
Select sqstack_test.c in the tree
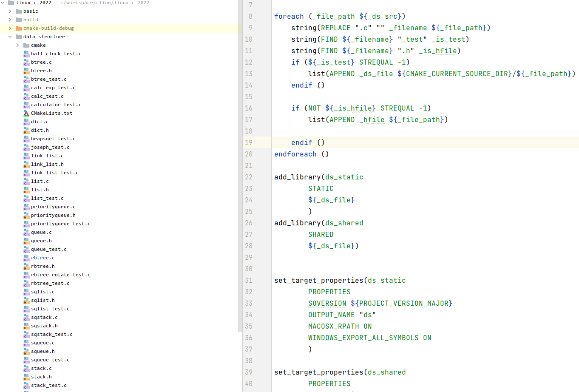(x=51, y=334)
